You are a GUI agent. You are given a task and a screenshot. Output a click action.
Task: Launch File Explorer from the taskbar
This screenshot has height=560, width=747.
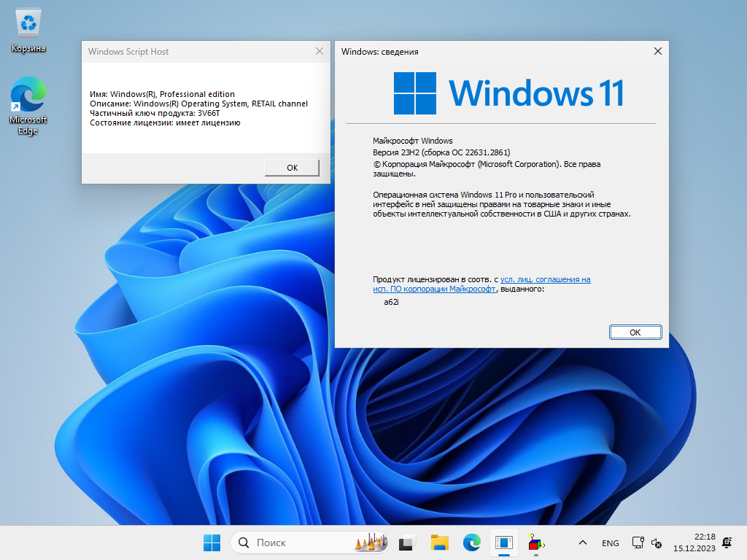click(x=439, y=542)
